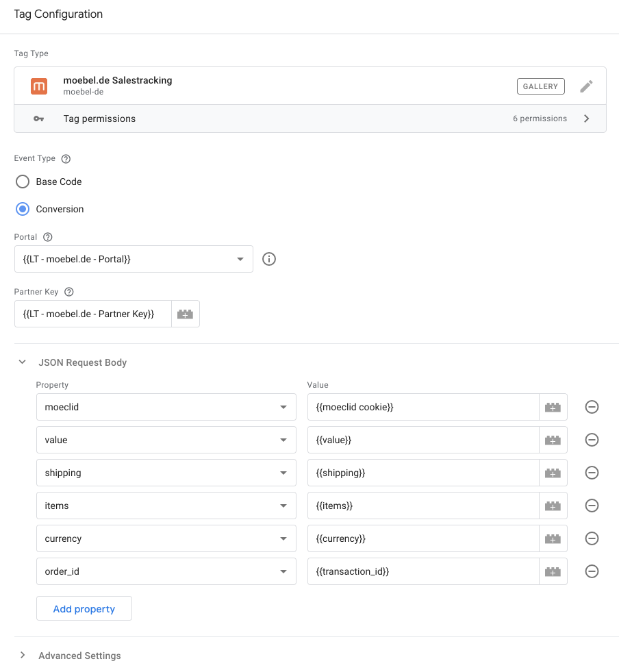Insert variable for the {{transaction_id}} field
The image size is (619, 672).
(x=553, y=571)
